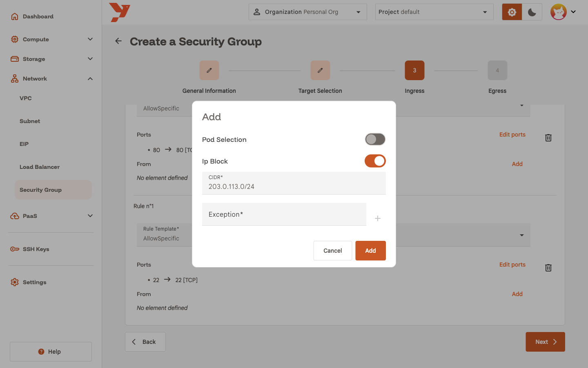Click the General Information pencil step icon
Image resolution: width=588 pixels, height=368 pixels.
209,70
